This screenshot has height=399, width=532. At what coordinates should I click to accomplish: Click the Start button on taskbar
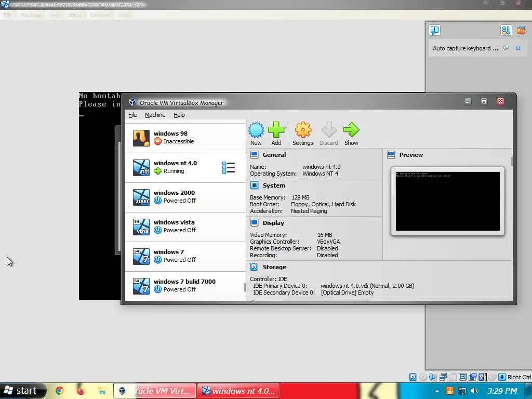pos(22,391)
